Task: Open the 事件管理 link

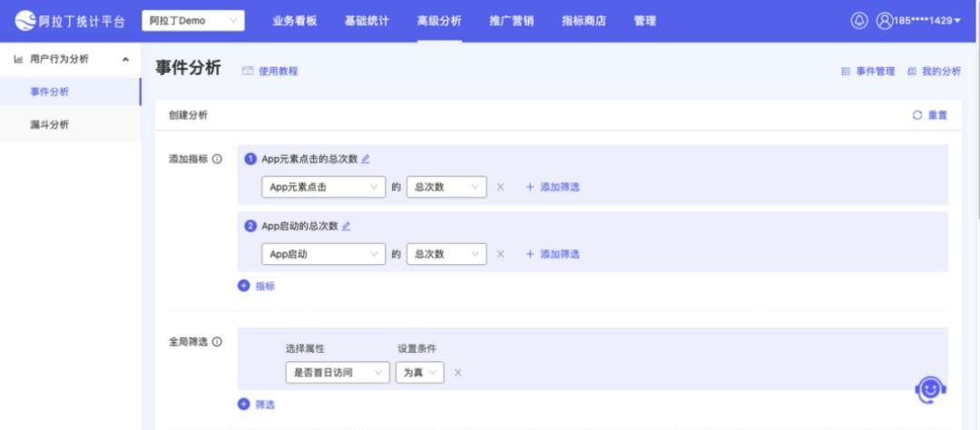Action: (876, 72)
